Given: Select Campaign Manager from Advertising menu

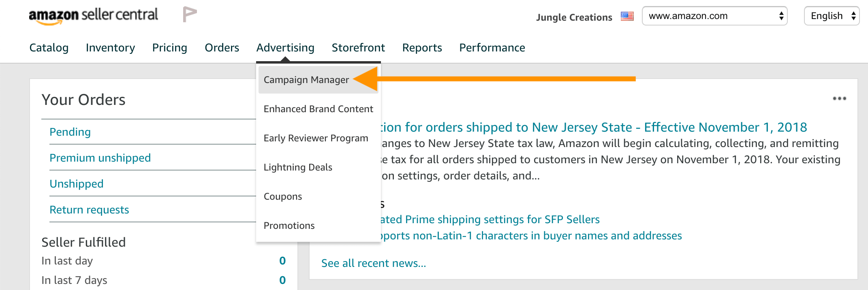Looking at the screenshot, I should pos(306,80).
